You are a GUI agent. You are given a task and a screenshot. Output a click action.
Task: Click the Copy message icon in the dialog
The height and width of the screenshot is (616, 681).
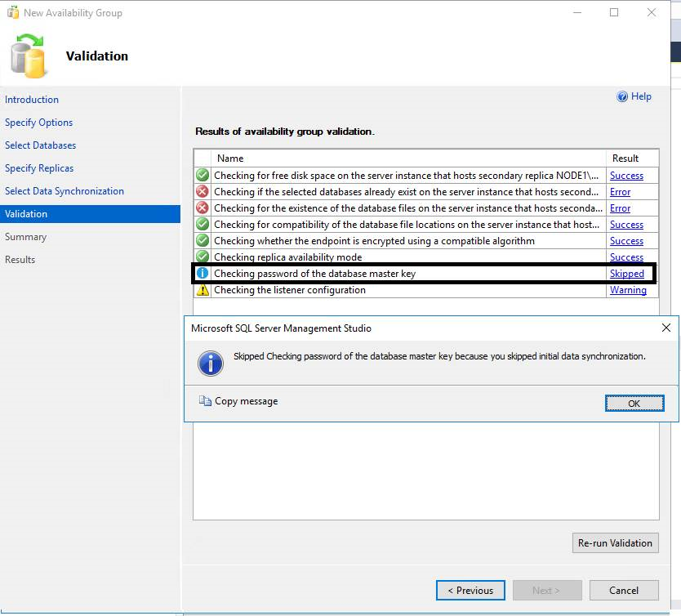coord(205,400)
